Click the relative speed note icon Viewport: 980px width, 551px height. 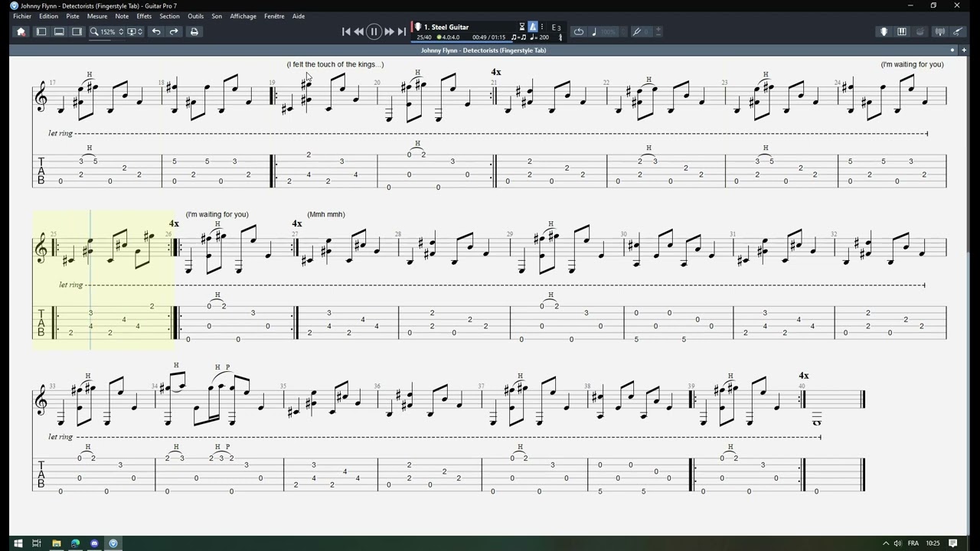(x=594, y=31)
